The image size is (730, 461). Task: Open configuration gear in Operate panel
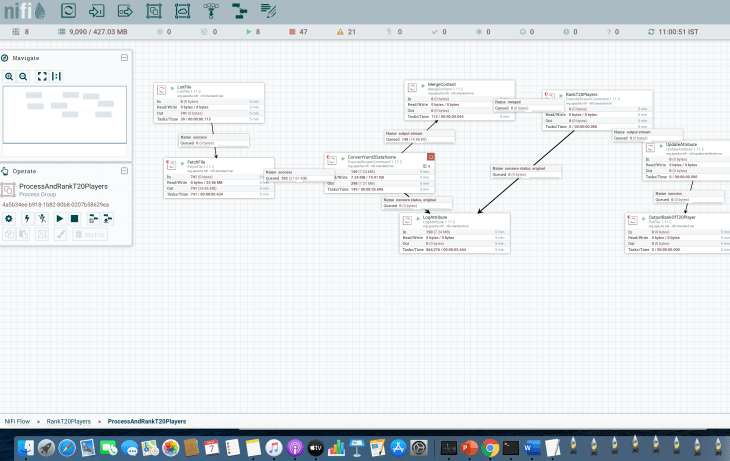click(9, 218)
